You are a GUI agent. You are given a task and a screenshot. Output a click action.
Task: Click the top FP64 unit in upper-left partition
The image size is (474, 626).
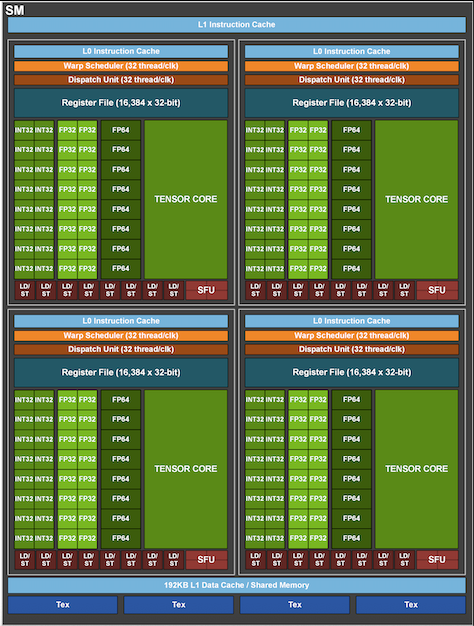coord(121,130)
